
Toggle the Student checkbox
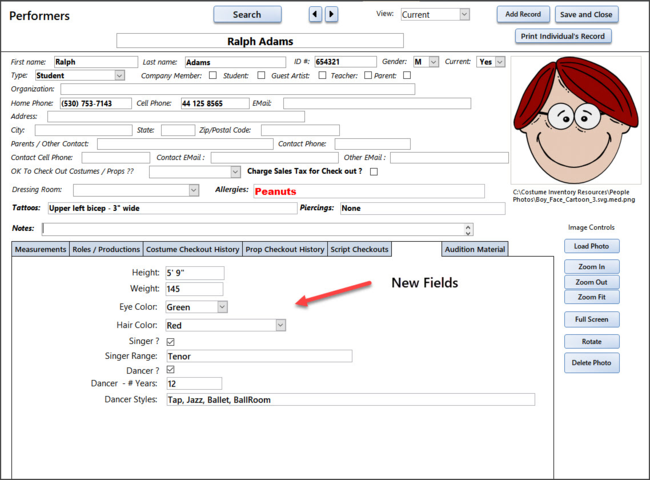point(261,75)
